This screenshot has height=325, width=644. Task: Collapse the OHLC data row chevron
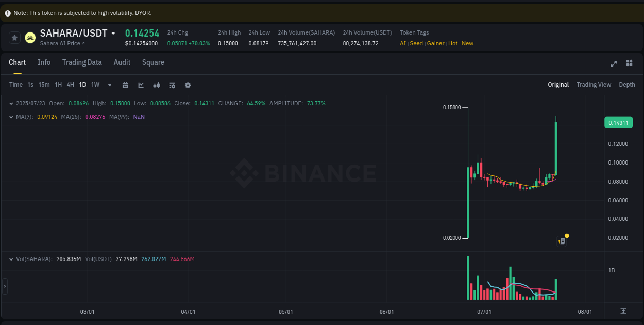11,103
